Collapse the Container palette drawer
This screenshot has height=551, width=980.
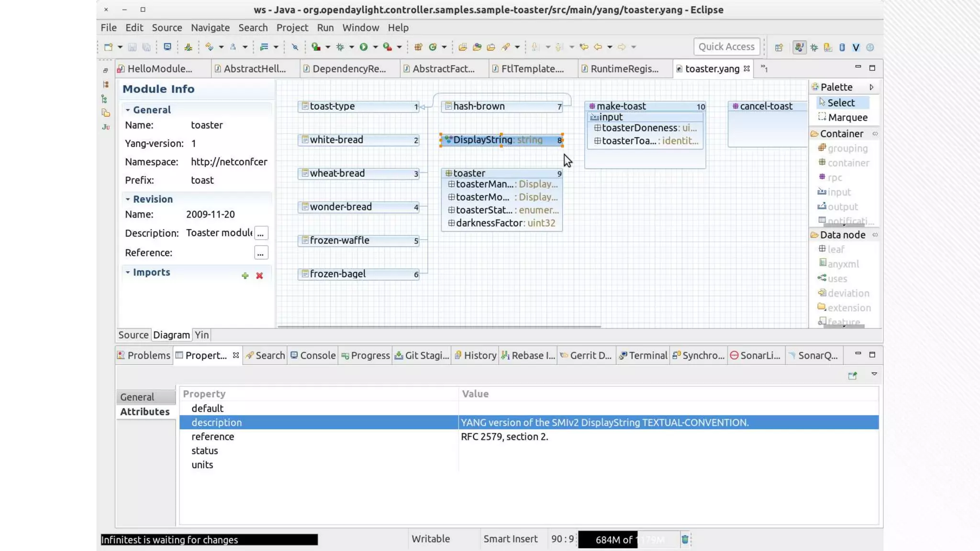[842, 134]
